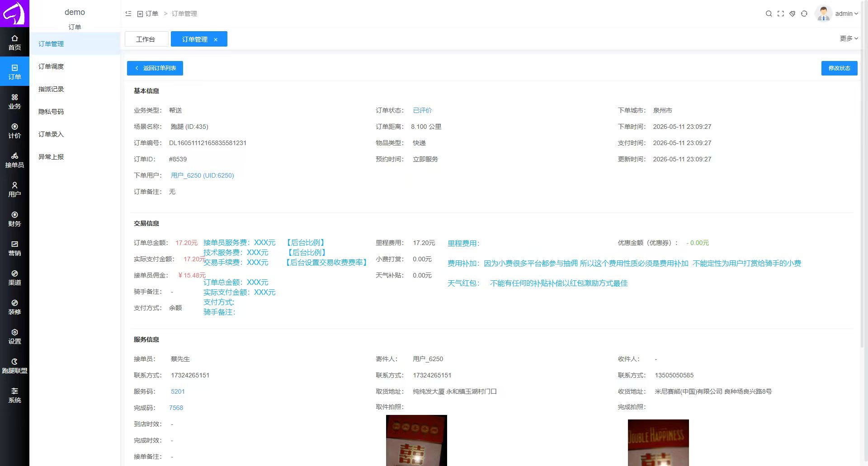Collapse the sidebar menu toggle icon
The image size is (868, 466).
pos(128,14)
